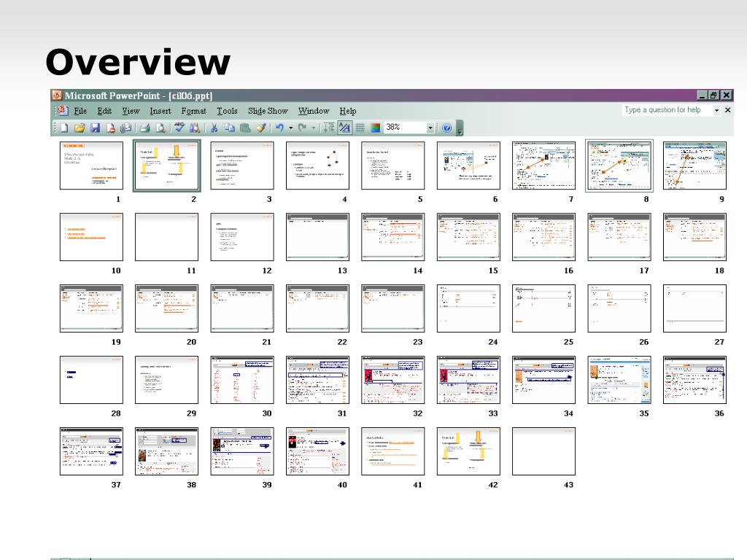Select slide 14 thumbnail

[393, 237]
